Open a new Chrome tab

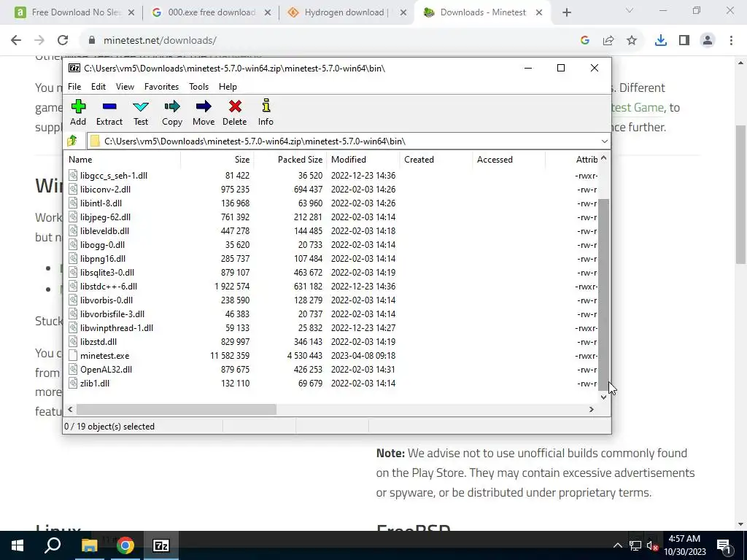click(x=566, y=12)
